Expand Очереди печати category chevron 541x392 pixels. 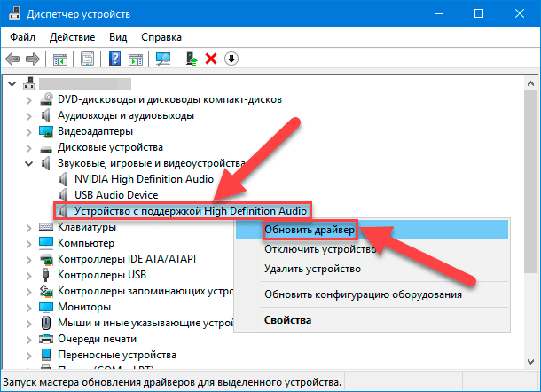click(x=29, y=339)
